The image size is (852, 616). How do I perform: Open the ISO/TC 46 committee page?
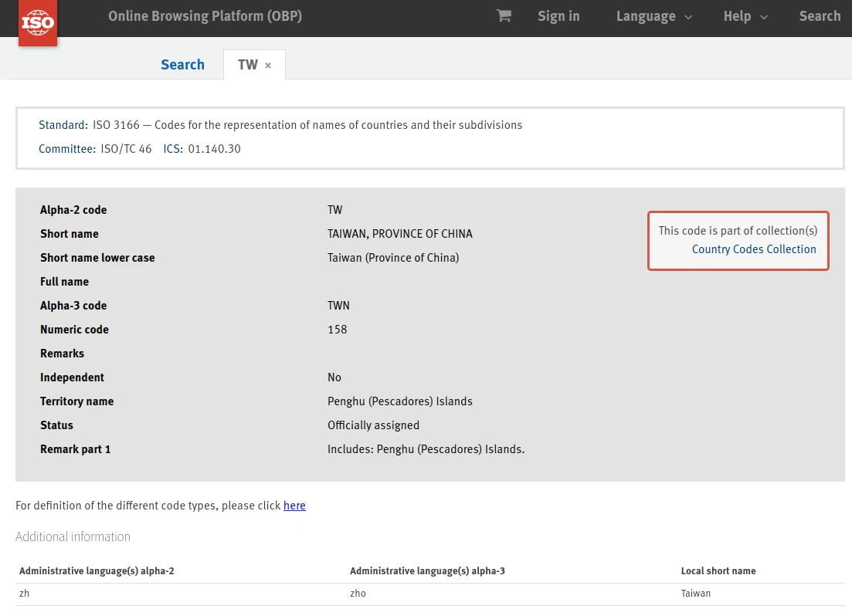126,149
